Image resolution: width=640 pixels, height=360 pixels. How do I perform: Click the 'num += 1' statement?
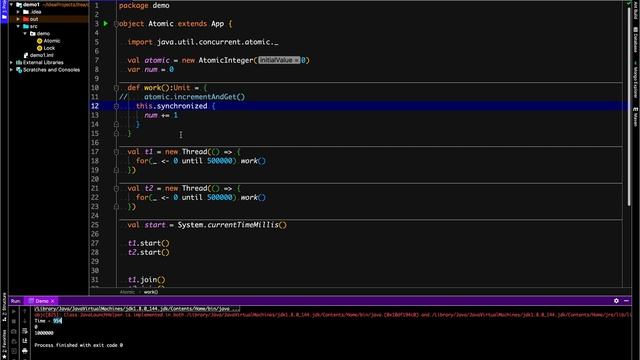(161, 115)
